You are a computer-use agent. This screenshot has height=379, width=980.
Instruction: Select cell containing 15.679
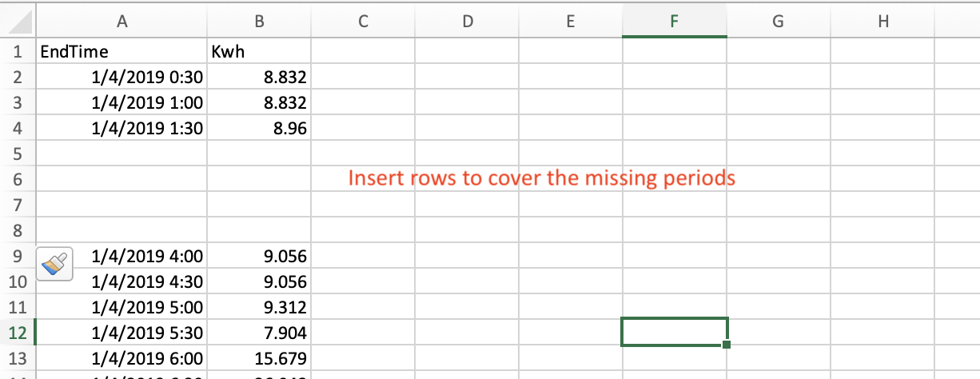pos(259,357)
